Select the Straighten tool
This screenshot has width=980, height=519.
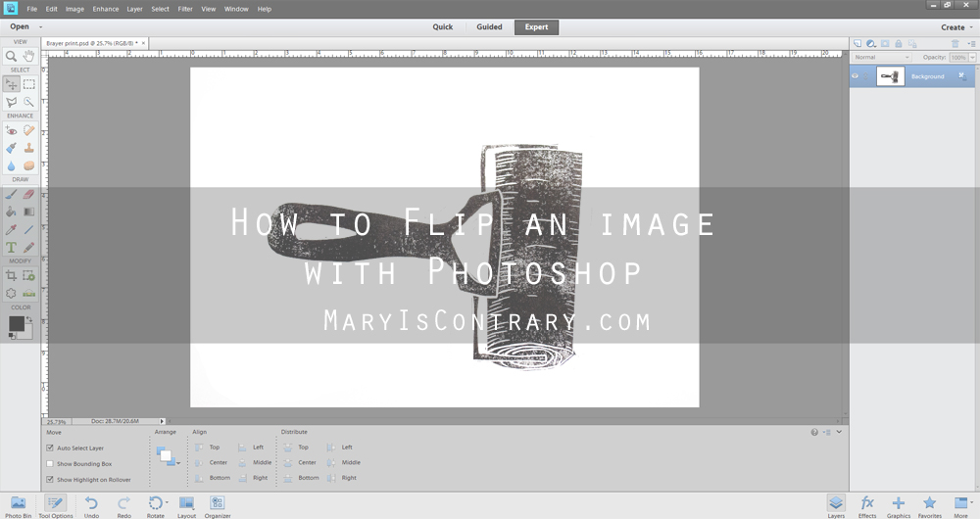28,293
